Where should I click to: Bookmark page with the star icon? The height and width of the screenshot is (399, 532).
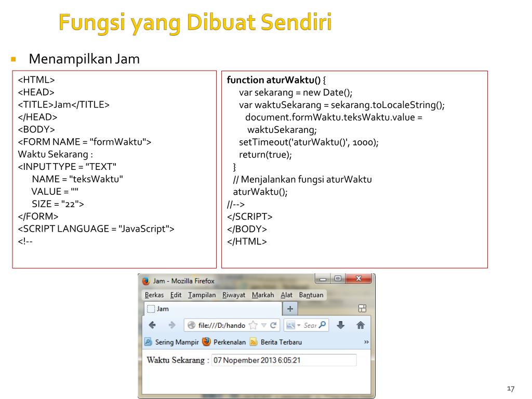(x=253, y=325)
